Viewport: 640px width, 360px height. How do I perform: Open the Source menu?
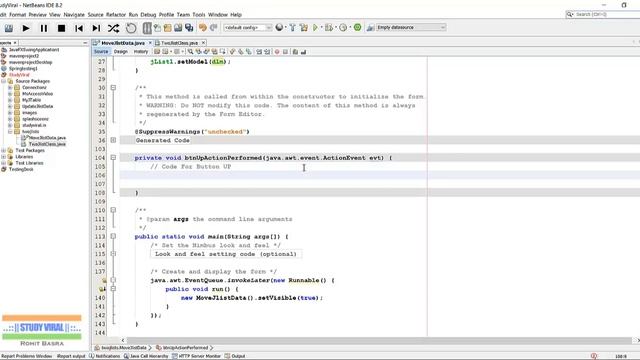pos(96,15)
